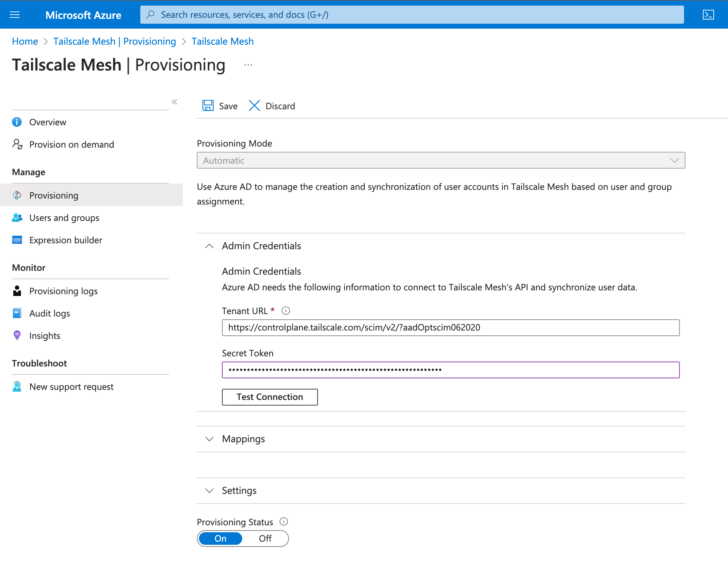Click the Insights lightbulb icon
The height and width of the screenshot is (564, 728).
pos(17,335)
